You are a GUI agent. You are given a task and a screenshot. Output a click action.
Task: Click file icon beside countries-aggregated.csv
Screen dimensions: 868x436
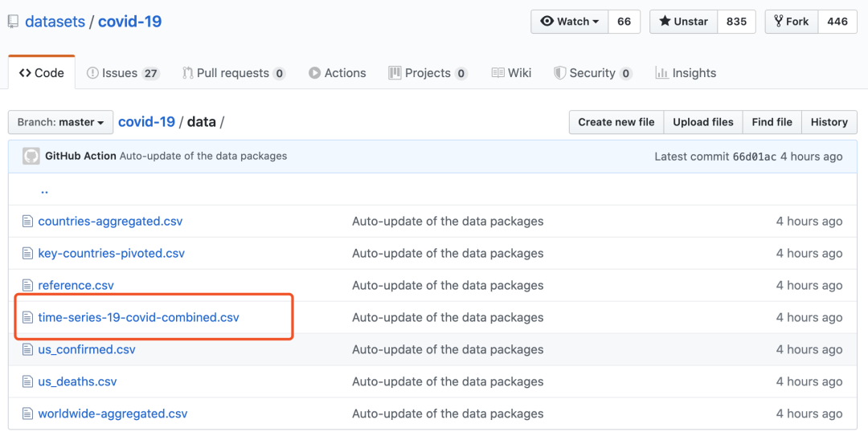pos(27,222)
